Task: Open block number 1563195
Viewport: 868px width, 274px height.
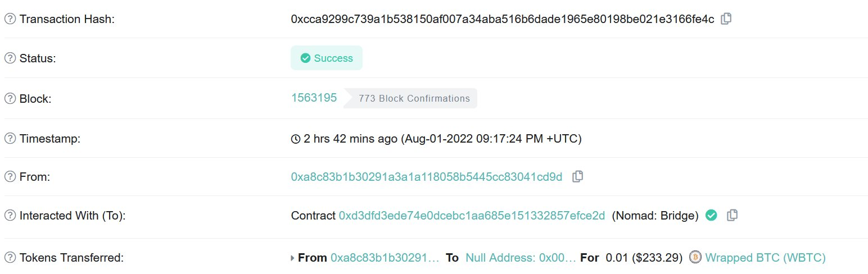Action: click(314, 98)
